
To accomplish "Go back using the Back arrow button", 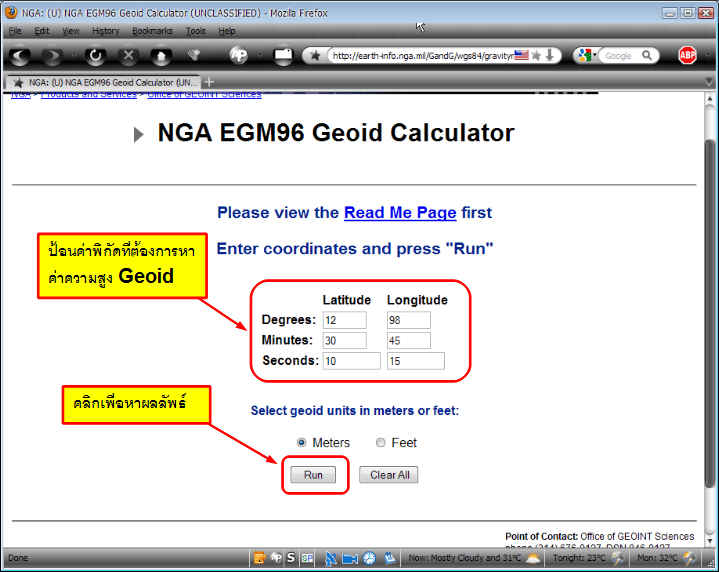I will (20, 56).
